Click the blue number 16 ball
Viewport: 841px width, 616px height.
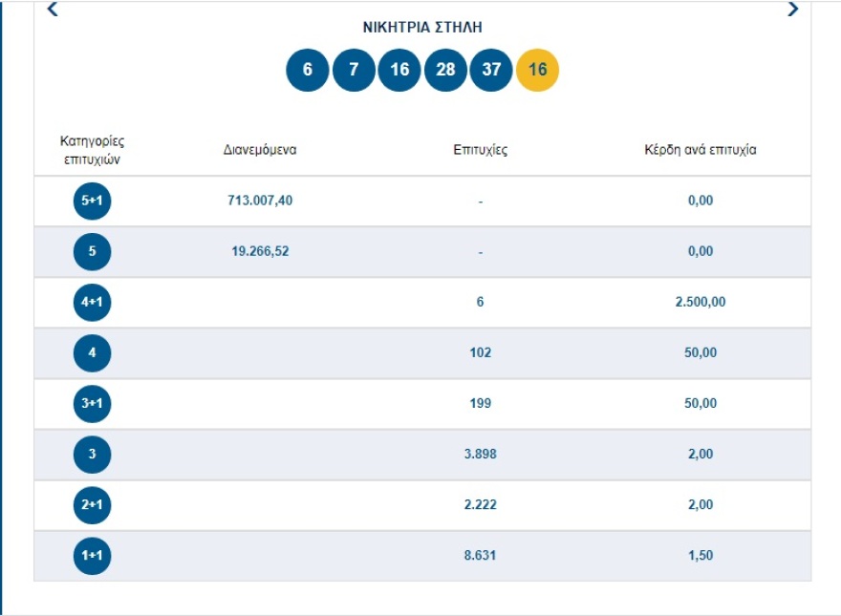(399, 71)
